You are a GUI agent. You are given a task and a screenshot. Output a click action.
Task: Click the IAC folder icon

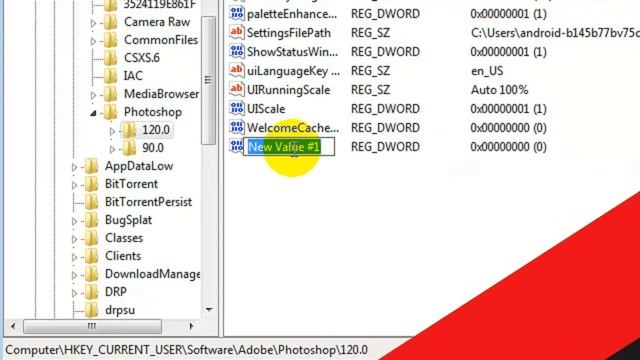click(111, 76)
